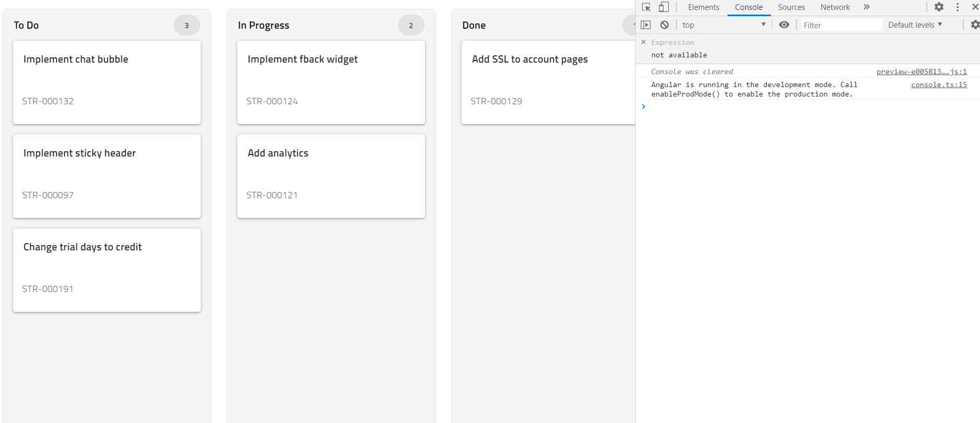The height and width of the screenshot is (423, 980).
Task: Click ticket ID STR-000132
Action: coord(48,101)
